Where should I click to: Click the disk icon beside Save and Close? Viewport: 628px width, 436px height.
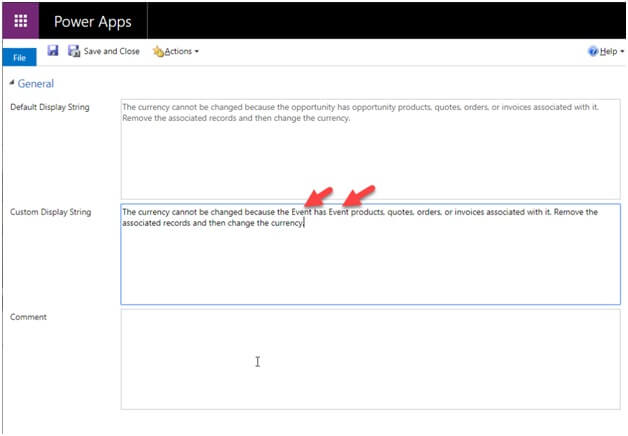pyautogui.click(x=74, y=51)
